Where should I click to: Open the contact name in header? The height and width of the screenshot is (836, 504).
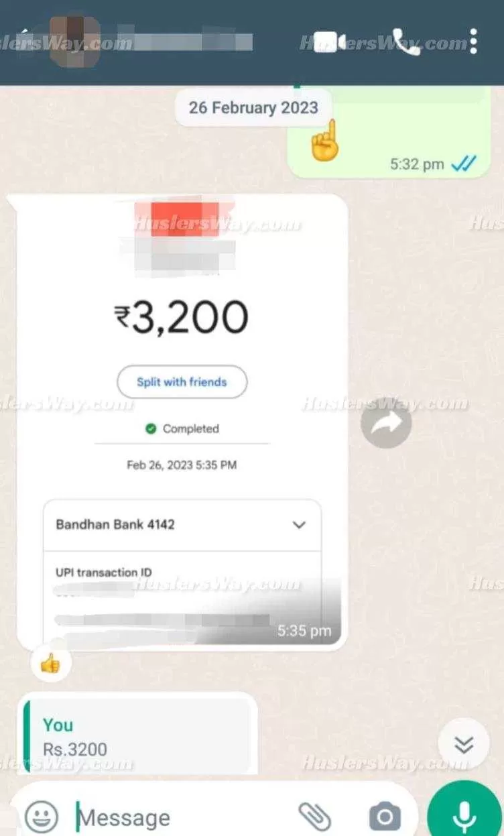click(184, 42)
